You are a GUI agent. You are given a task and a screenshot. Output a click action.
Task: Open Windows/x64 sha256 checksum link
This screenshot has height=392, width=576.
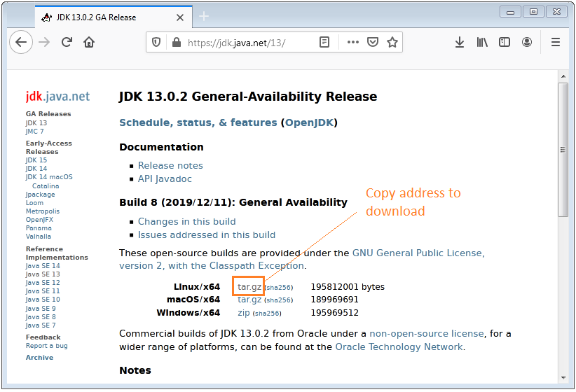(267, 314)
